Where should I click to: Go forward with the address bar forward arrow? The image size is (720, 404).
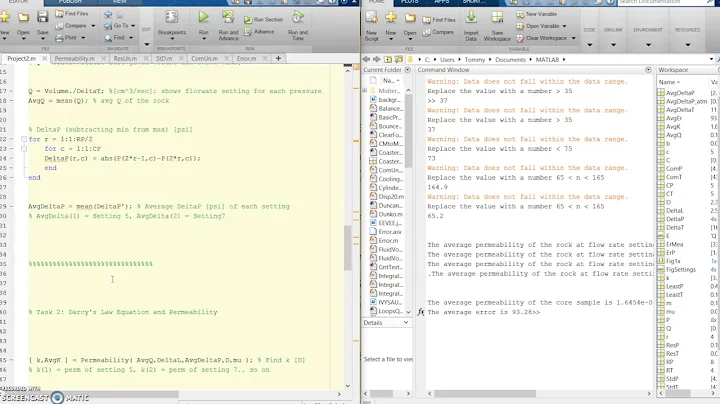click(x=377, y=59)
